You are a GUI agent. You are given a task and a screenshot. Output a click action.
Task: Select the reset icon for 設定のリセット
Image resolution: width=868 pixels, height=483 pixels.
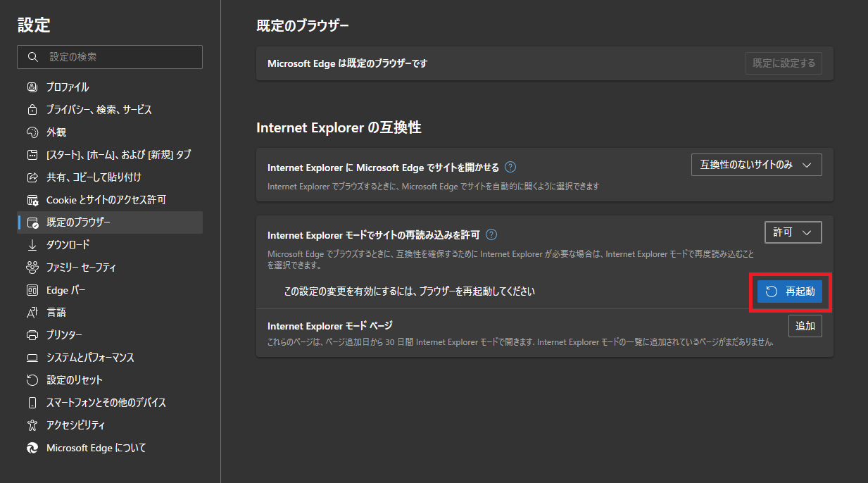click(32, 380)
